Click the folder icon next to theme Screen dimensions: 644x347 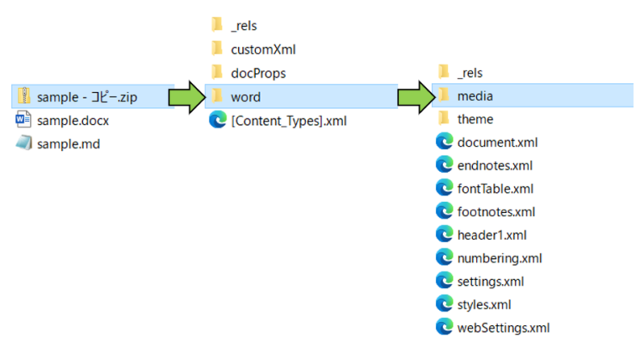(x=444, y=119)
